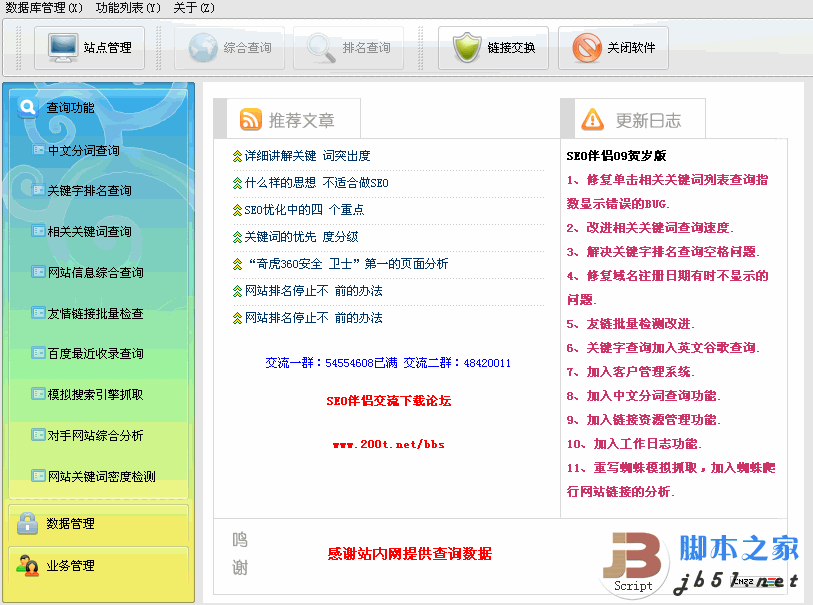The width and height of the screenshot is (813, 605).
Task: Click the 排名查询 magnifier icon
Action: (x=321, y=48)
